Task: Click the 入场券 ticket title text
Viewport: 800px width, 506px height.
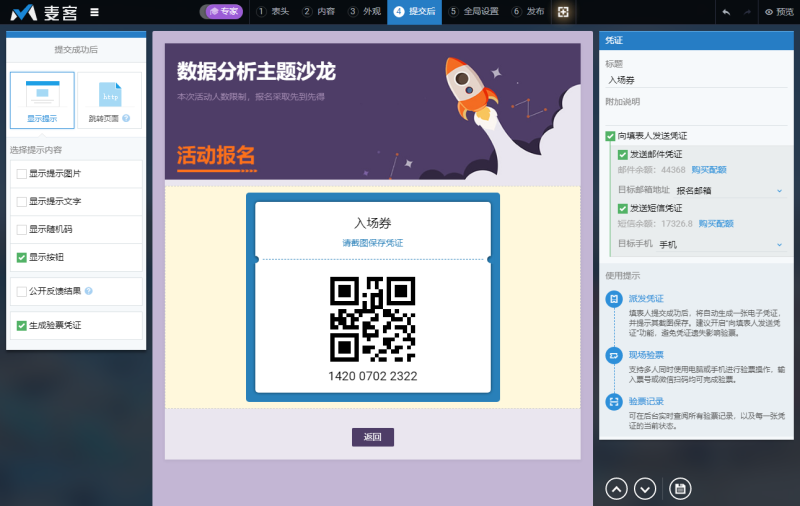Action: point(372,223)
